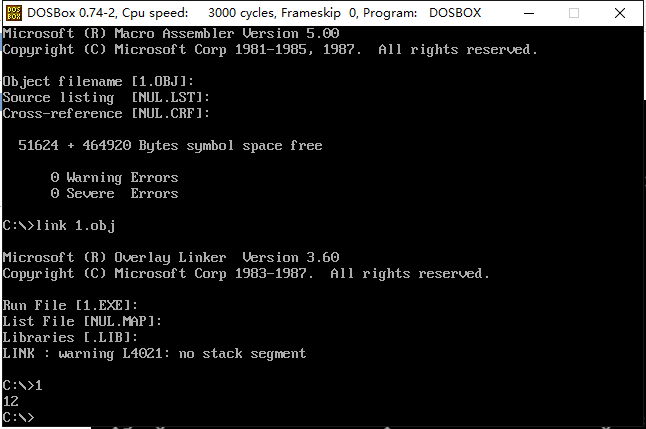Click the DOSBox title bar text

[254, 13]
